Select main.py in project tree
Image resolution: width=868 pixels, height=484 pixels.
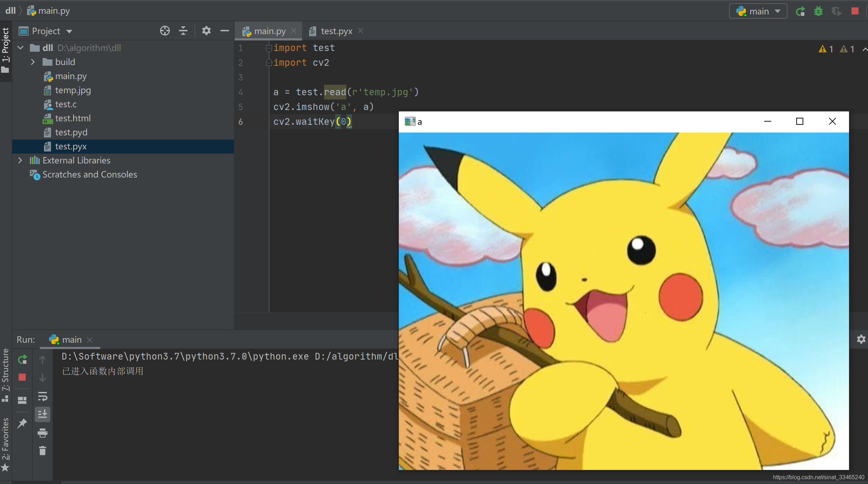coord(71,76)
